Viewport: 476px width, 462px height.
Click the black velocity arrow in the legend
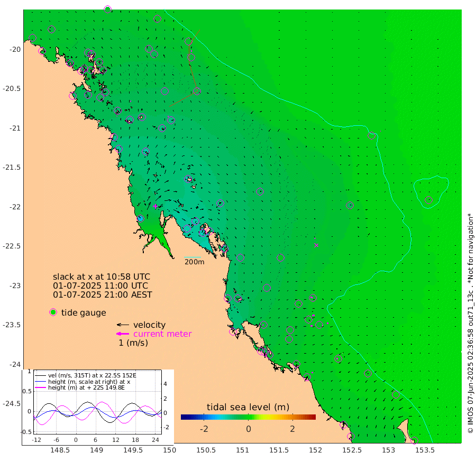pyautogui.click(x=123, y=325)
